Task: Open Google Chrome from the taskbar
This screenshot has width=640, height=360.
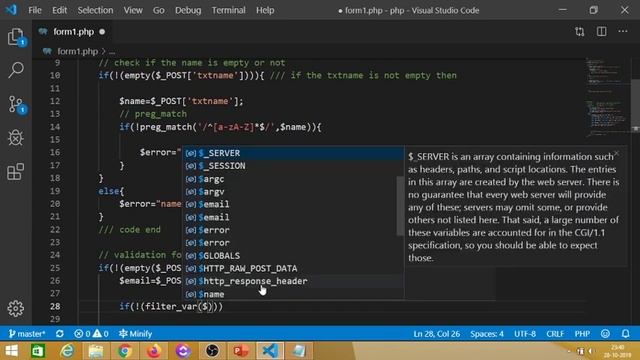Action: [125, 351]
